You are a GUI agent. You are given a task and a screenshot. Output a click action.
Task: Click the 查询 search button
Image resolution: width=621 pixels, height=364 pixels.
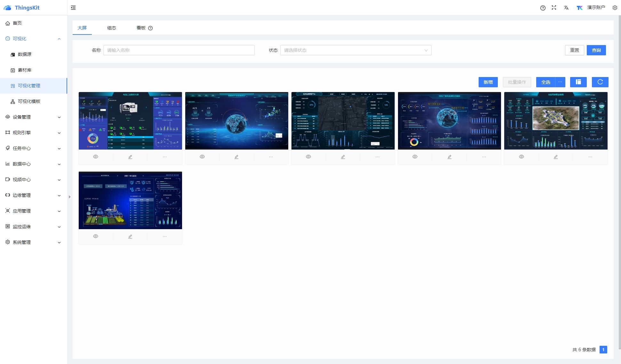[x=596, y=50]
